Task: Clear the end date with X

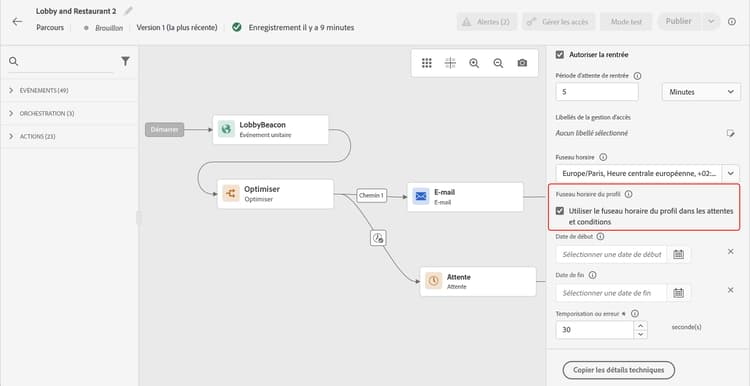Action: tap(730, 290)
